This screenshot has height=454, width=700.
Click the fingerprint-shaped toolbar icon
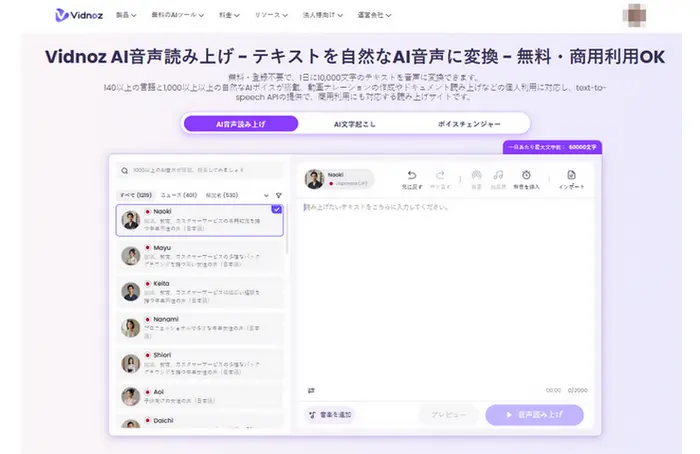pyautogui.click(x=476, y=175)
